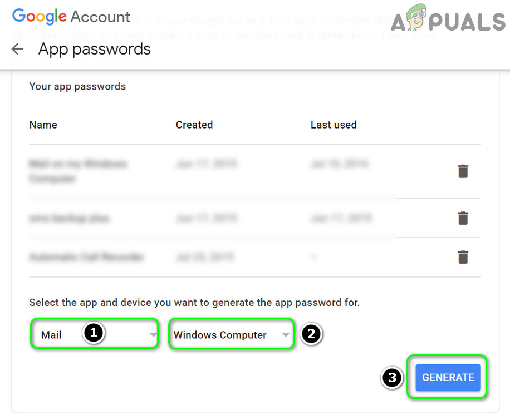Select the first app password's blurred name
This screenshot has height=420, width=510.
click(x=78, y=171)
